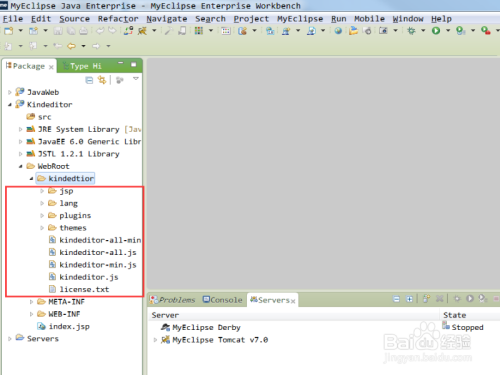Open Package Explorer view menu triangle
The image size is (500, 375).
tap(136, 79)
